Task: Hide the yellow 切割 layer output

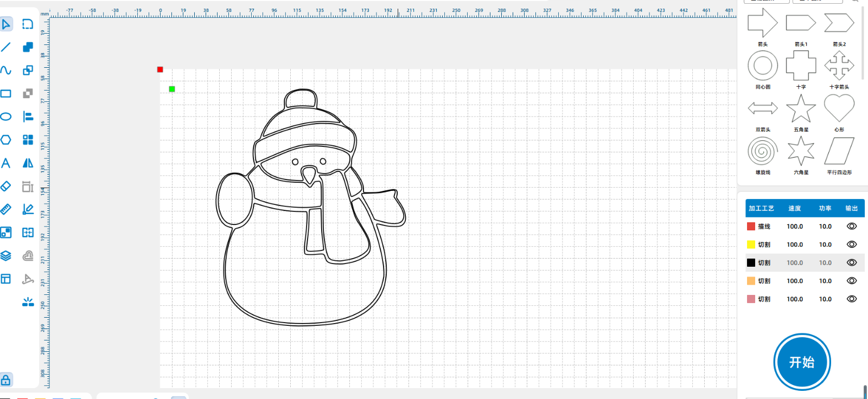Action: click(852, 244)
